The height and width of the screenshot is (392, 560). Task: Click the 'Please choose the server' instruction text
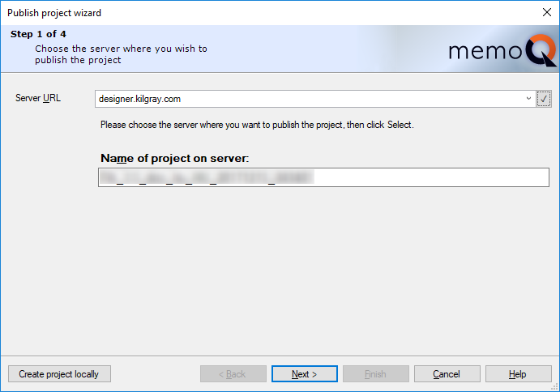(x=257, y=125)
